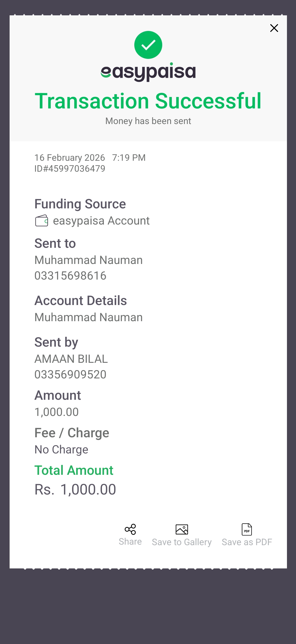Viewport: 296px width, 644px height.
Task: Tap the Save to Gallery image icon
Action: [182, 529]
